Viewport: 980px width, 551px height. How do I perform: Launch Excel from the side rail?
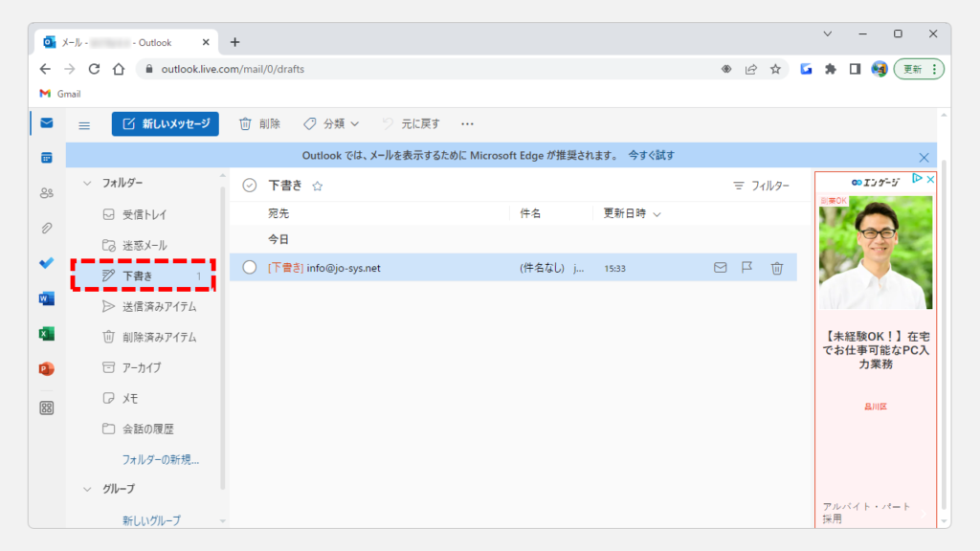coord(46,334)
